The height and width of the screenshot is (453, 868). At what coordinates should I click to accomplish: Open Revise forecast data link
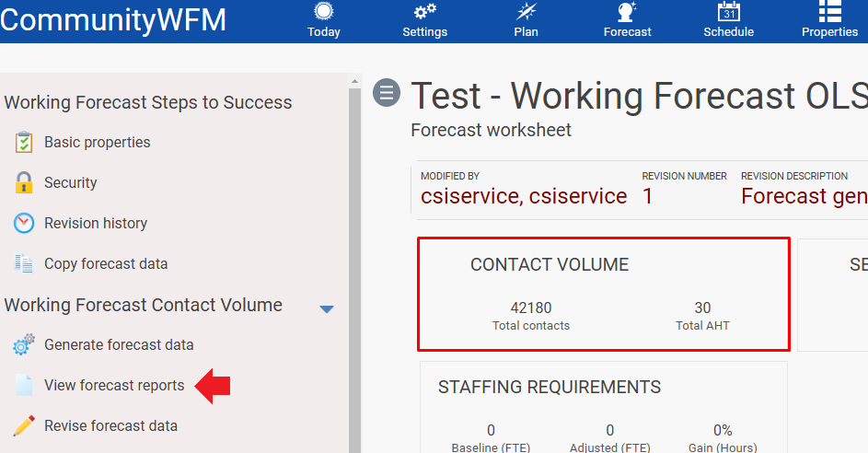[x=110, y=425]
